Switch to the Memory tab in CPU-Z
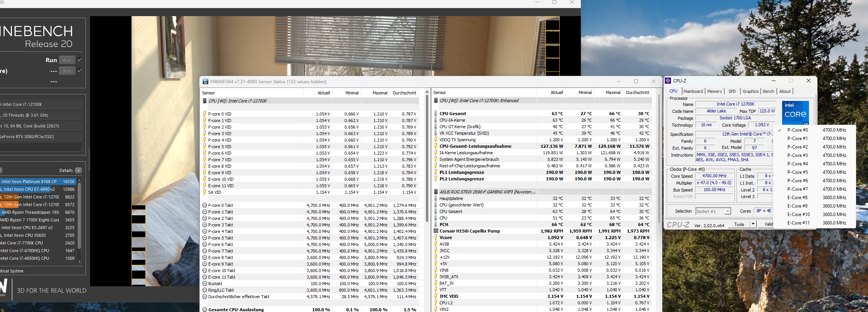This screenshot has width=868, height=312. (x=715, y=91)
